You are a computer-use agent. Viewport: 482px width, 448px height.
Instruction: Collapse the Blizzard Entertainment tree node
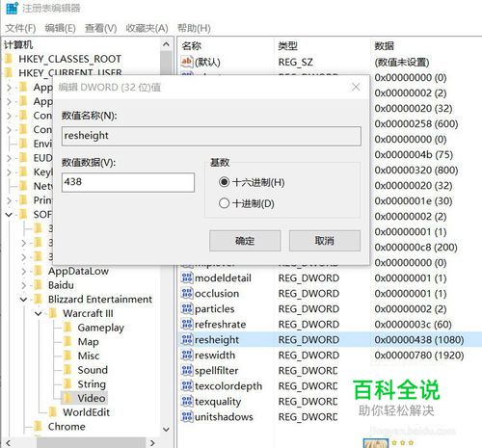[x=23, y=300]
